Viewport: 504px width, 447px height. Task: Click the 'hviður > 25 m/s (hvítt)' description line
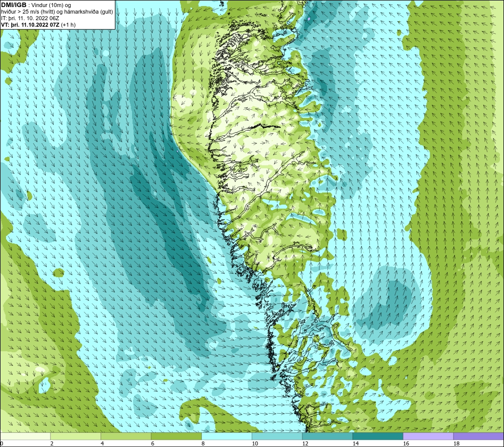(x=57, y=12)
